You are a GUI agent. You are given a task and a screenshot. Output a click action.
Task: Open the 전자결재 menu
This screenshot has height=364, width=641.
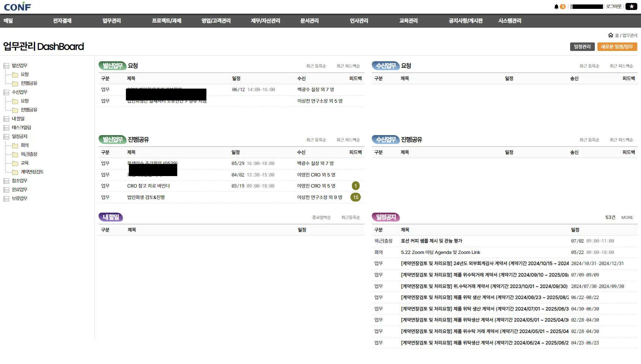[62, 21]
